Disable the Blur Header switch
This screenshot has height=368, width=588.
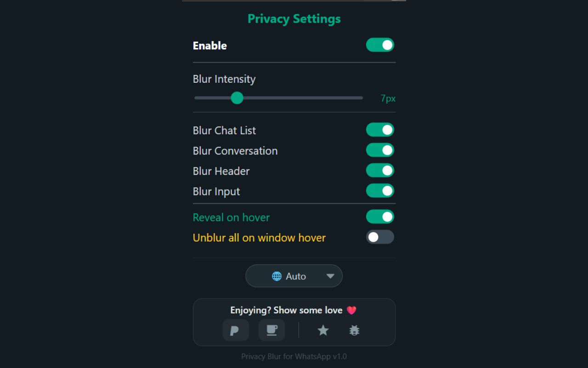point(380,170)
